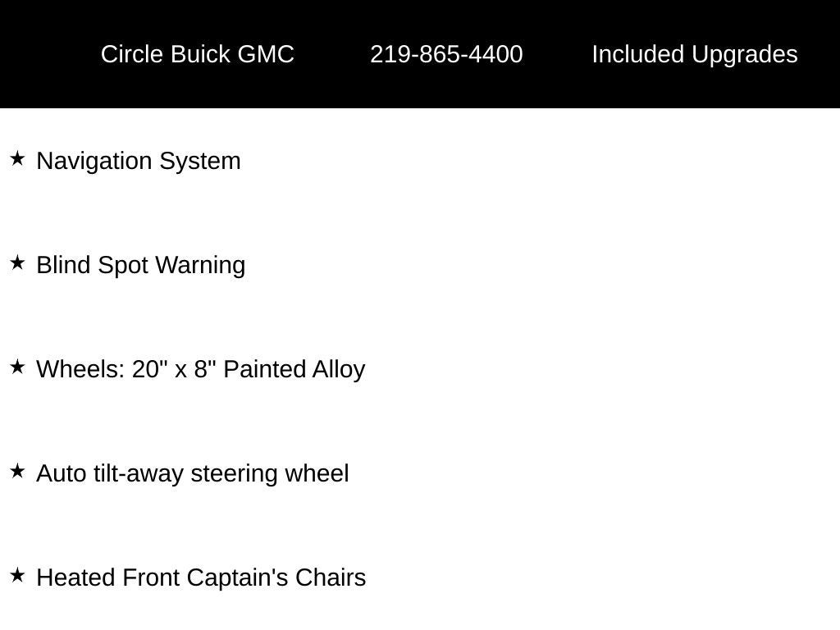Choose the Auto tilt-away steering wheel line
The width and height of the screenshot is (840, 630).
[193, 473]
